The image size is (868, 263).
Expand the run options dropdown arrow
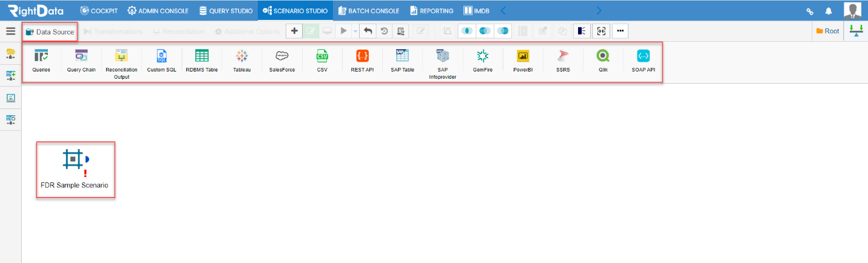355,32
